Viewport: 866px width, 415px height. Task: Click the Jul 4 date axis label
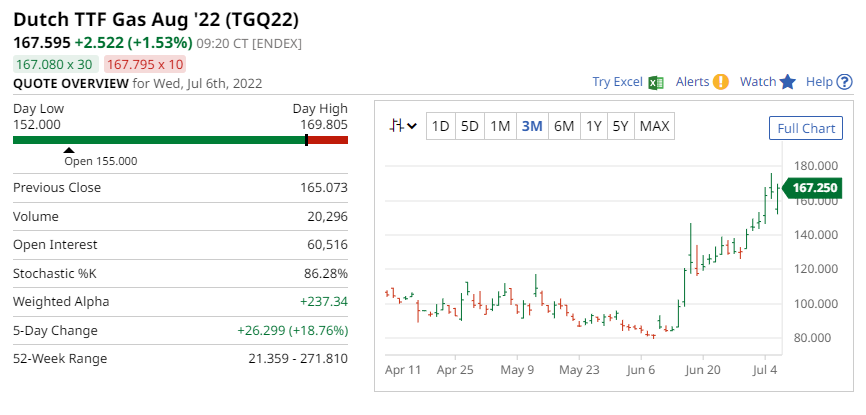tap(765, 370)
